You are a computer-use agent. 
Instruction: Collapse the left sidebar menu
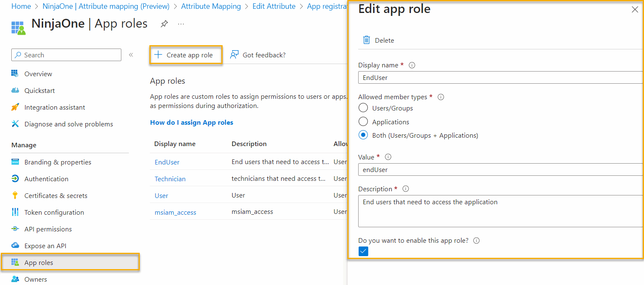pos(131,55)
